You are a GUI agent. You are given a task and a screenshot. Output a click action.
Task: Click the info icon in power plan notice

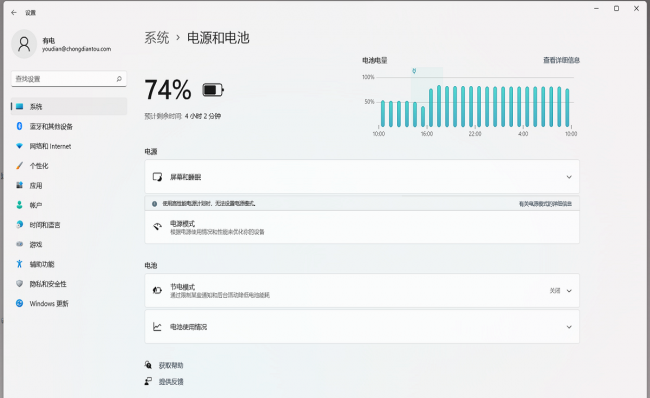154,204
